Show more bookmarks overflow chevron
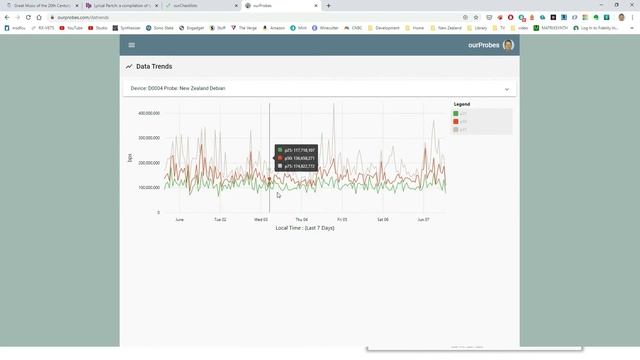Viewport: 640px width, 360px height. coord(632,28)
